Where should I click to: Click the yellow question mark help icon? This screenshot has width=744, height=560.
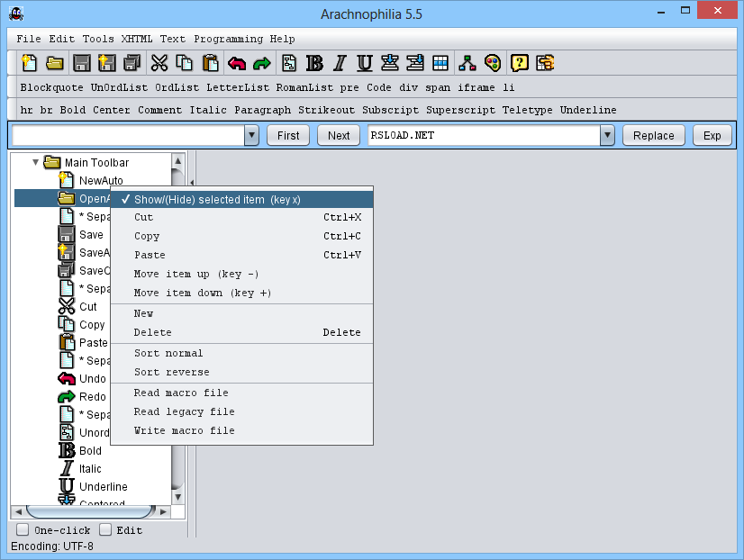tap(520, 63)
